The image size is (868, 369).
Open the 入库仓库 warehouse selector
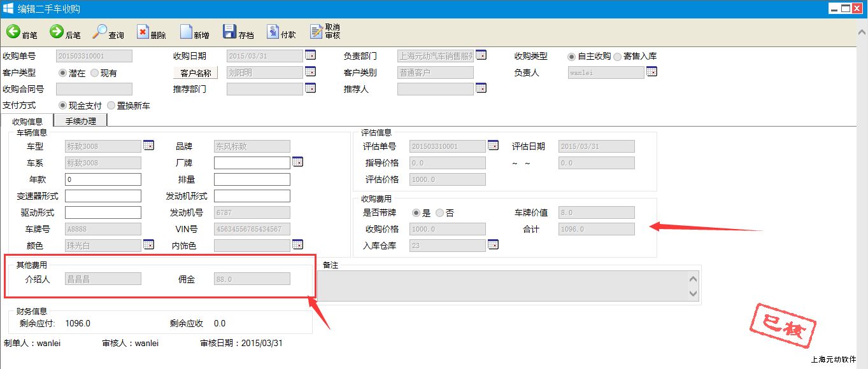coord(493,244)
